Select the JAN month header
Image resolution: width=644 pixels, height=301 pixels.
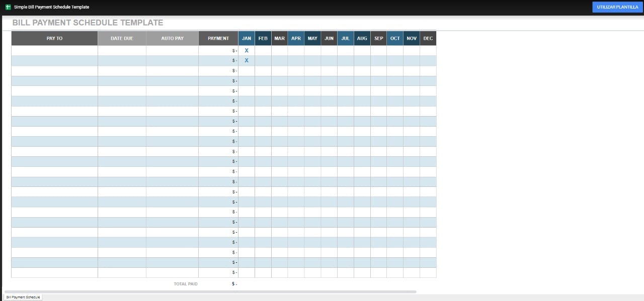tap(247, 38)
